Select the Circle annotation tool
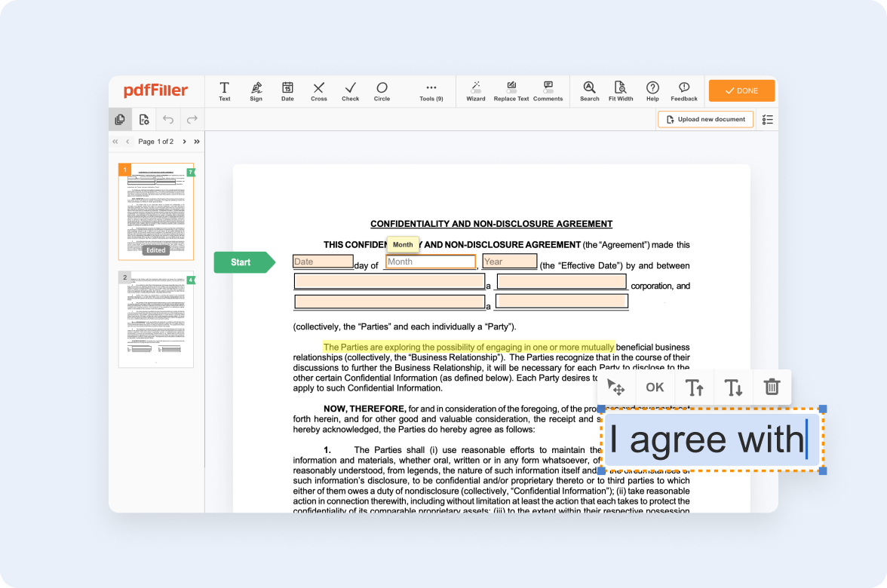 coord(382,90)
